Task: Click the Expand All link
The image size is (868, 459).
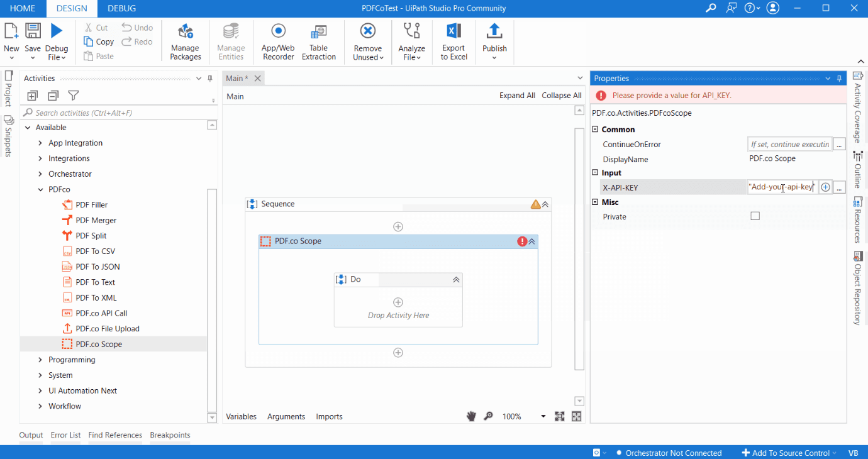Action: [517, 96]
